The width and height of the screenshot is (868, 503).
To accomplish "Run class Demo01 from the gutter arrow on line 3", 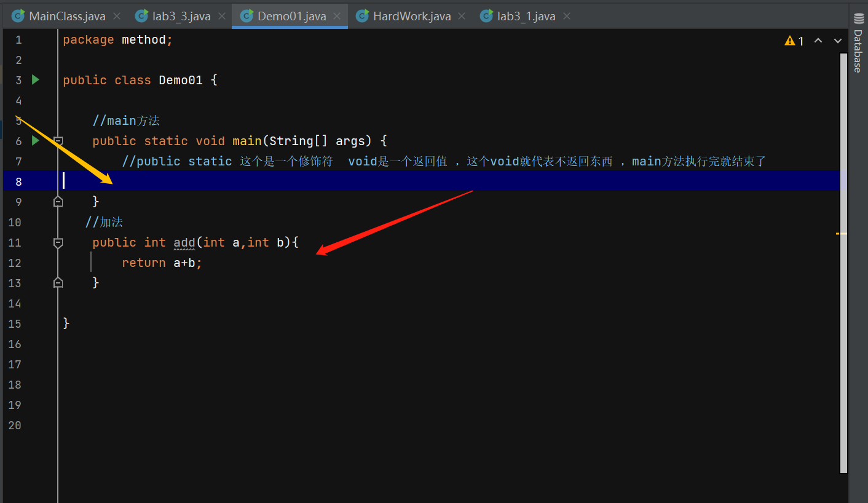I will (36, 79).
